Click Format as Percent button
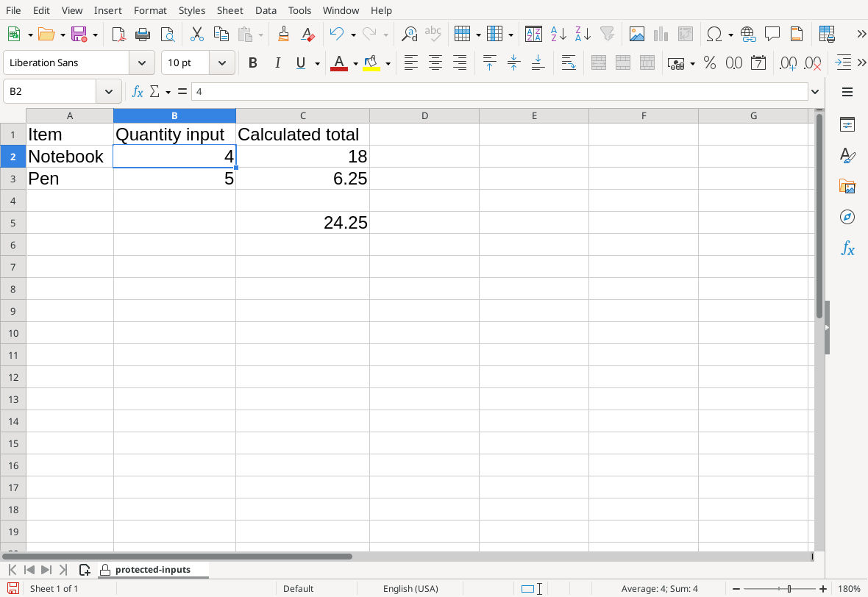Image resolution: width=868 pixels, height=597 pixels. (710, 63)
